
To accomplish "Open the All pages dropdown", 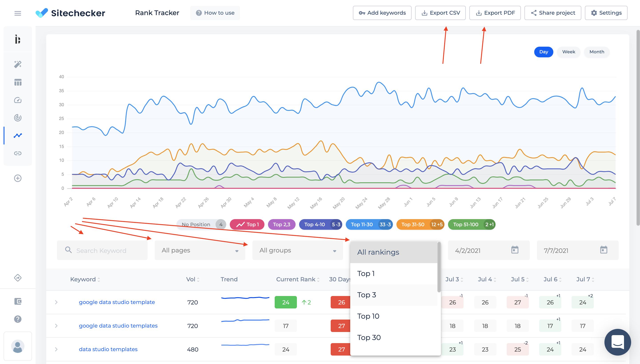I will [200, 250].
